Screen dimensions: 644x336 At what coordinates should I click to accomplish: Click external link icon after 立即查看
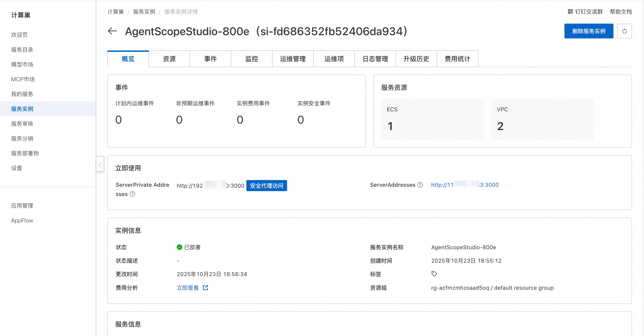point(205,287)
